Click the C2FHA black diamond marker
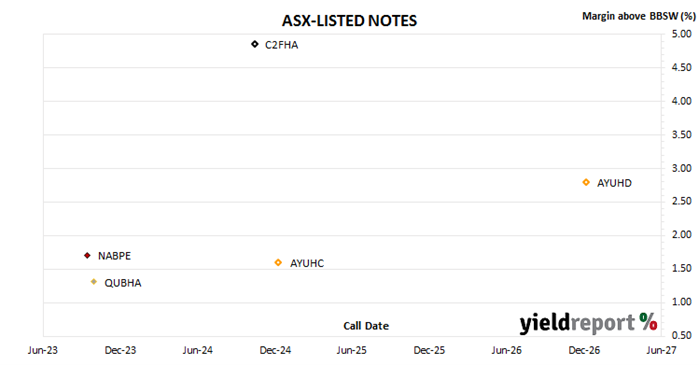This screenshot has width=699, height=365. tap(255, 44)
